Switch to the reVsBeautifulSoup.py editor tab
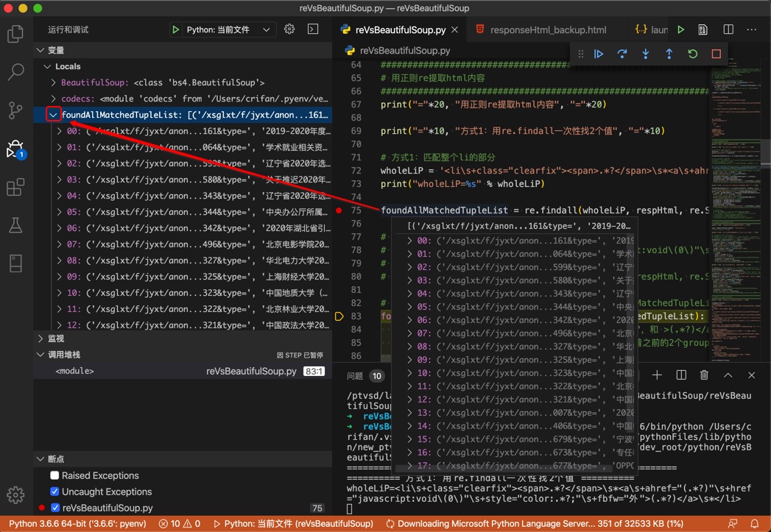Screen dimensions: 771x532 399,29
